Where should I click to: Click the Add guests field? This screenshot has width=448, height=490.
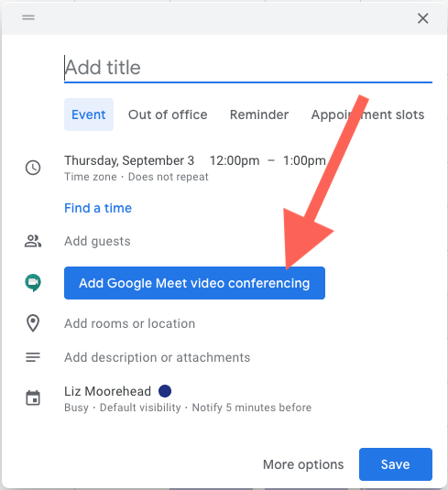(97, 241)
